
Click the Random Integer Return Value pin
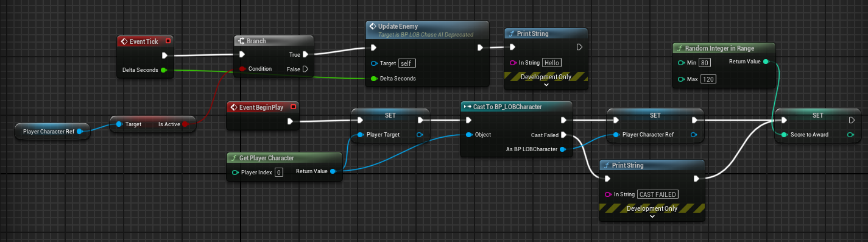point(766,62)
